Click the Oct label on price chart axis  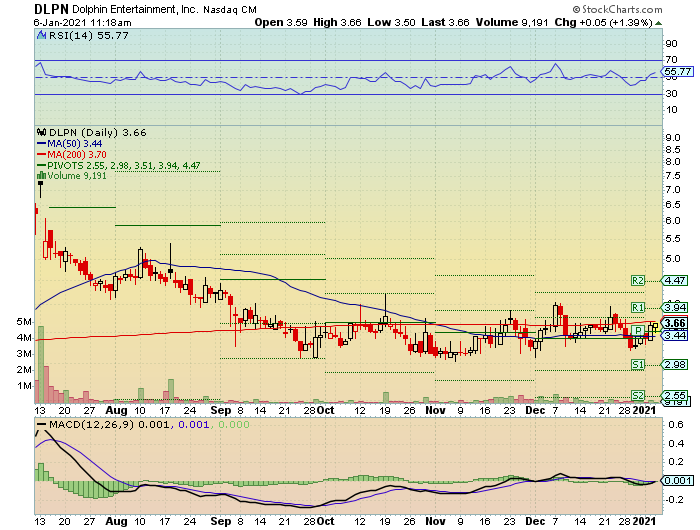(x=325, y=410)
